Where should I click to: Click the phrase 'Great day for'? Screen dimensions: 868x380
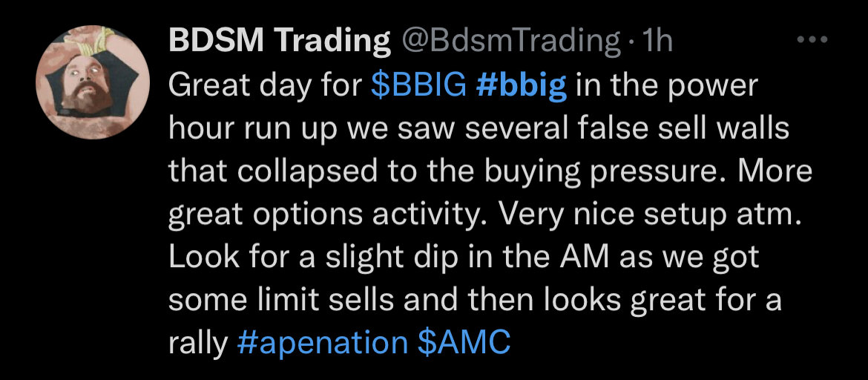coord(265,86)
